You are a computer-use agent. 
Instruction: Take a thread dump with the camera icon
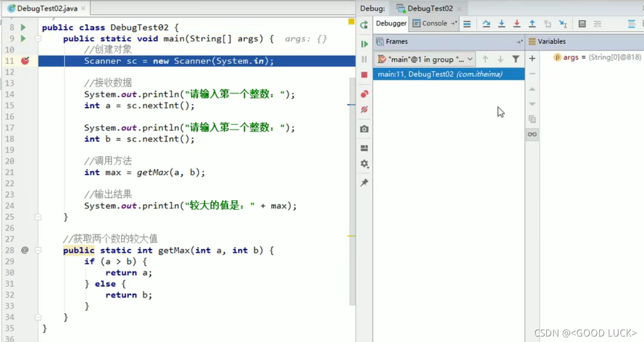tap(364, 129)
